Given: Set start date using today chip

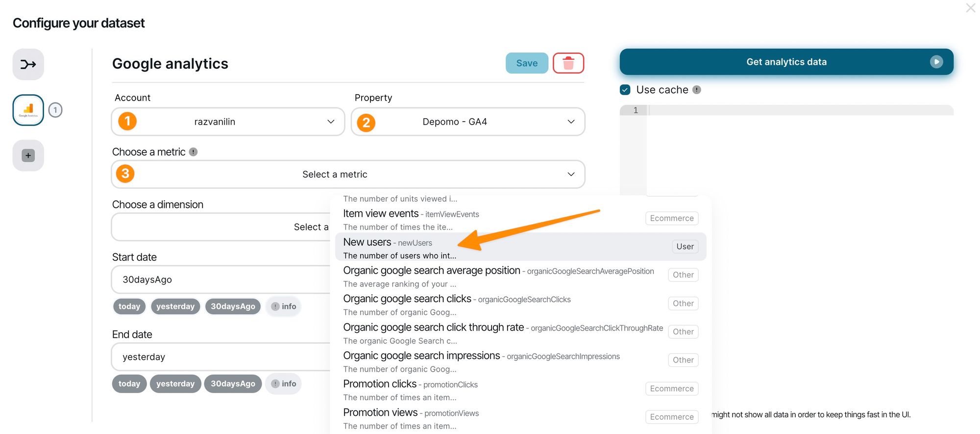Looking at the screenshot, I should 129,306.
